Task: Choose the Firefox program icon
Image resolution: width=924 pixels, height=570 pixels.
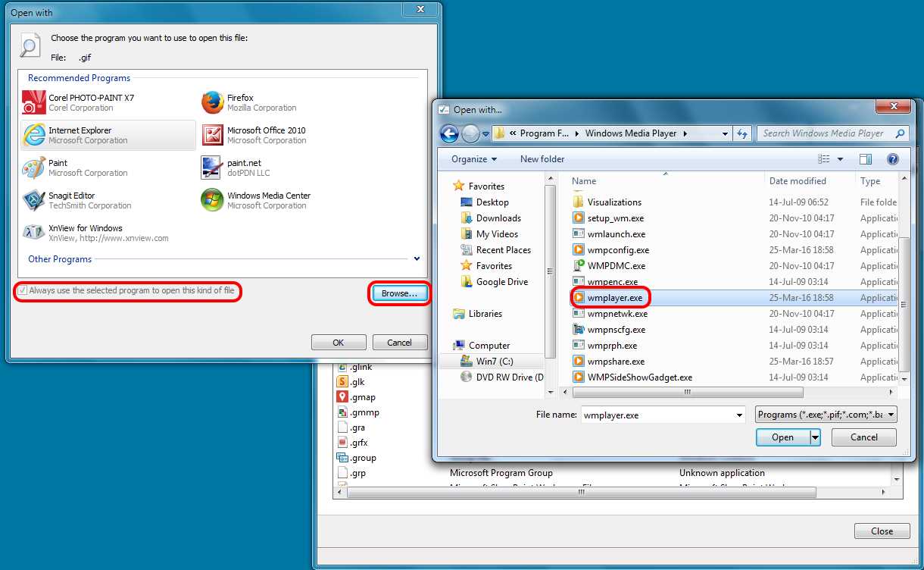Action: [x=213, y=102]
